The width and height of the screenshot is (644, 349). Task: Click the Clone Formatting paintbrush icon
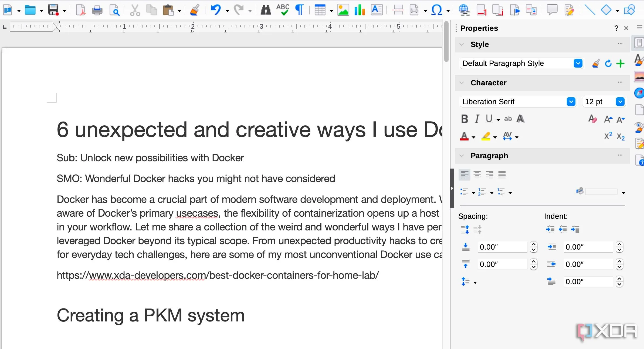coord(195,10)
